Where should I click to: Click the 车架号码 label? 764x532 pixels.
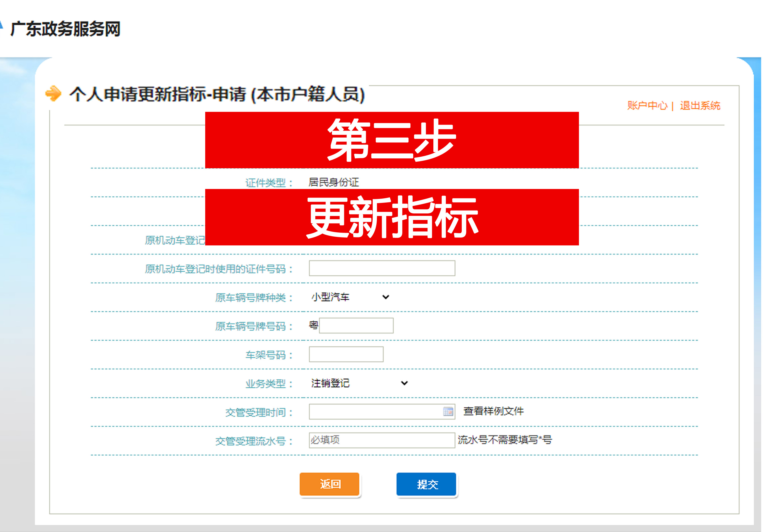click(269, 355)
